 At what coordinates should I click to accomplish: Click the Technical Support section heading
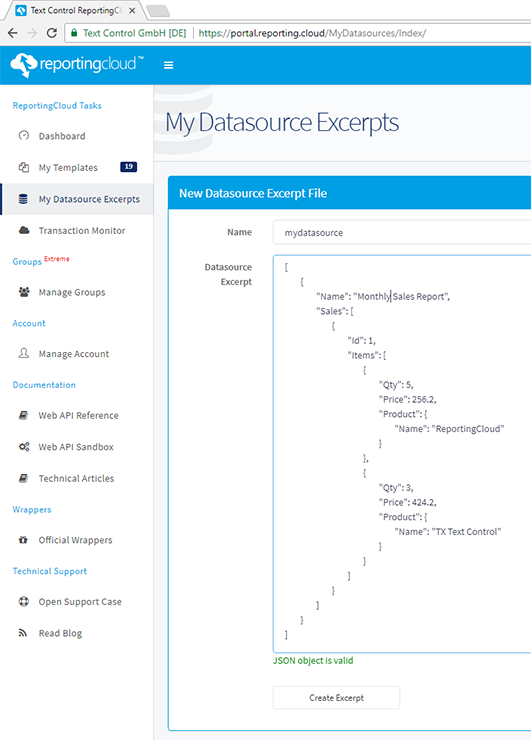pyautogui.click(x=50, y=571)
